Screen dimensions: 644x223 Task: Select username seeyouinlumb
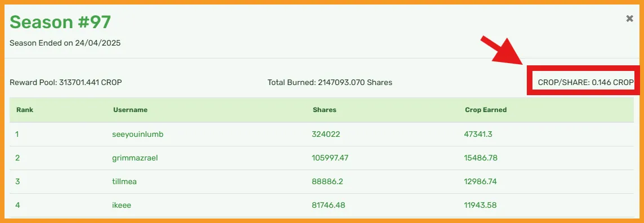tap(137, 134)
